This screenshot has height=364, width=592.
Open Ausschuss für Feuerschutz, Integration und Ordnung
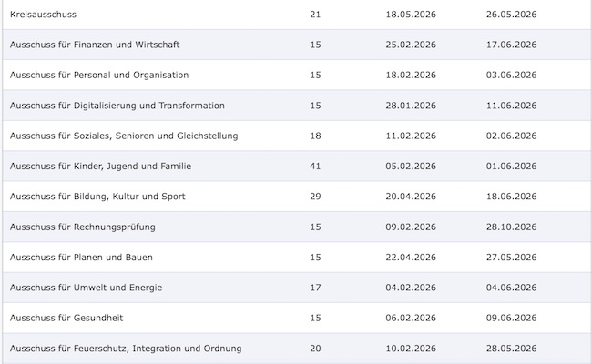(126, 349)
